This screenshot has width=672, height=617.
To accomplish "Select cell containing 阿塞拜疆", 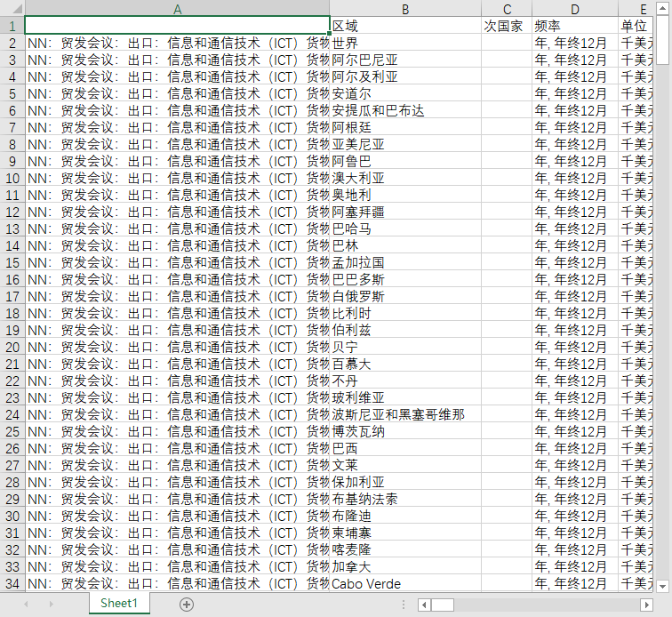I will coord(405,212).
